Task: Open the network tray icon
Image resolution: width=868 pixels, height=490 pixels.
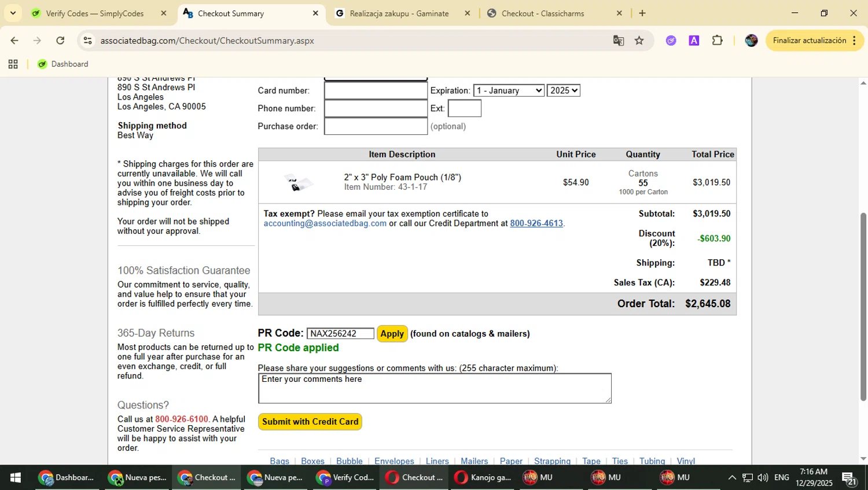Action: coord(748,477)
